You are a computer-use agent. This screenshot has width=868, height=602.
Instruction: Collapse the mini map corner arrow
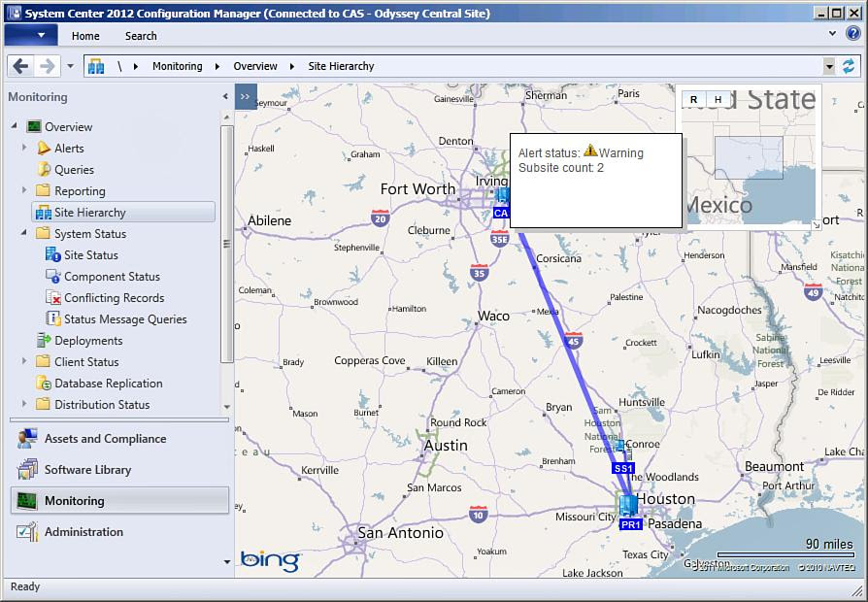pos(816,225)
